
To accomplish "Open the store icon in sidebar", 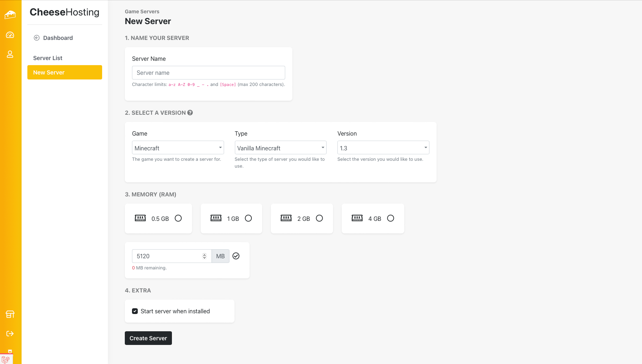I will 10,314.
